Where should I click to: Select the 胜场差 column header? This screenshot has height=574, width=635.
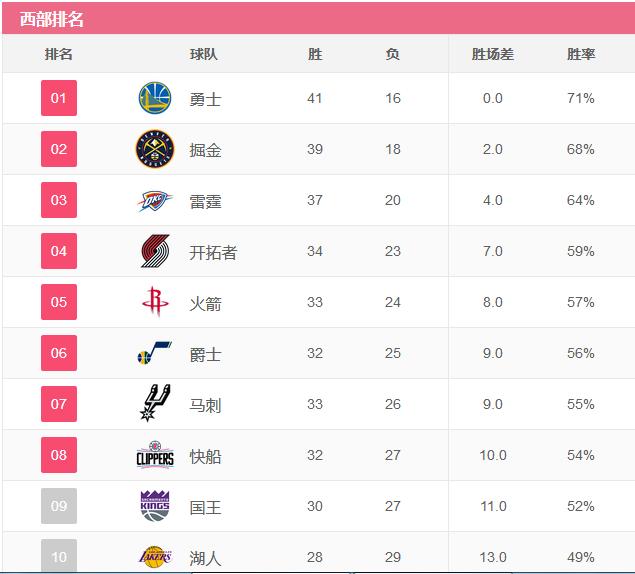[493, 54]
